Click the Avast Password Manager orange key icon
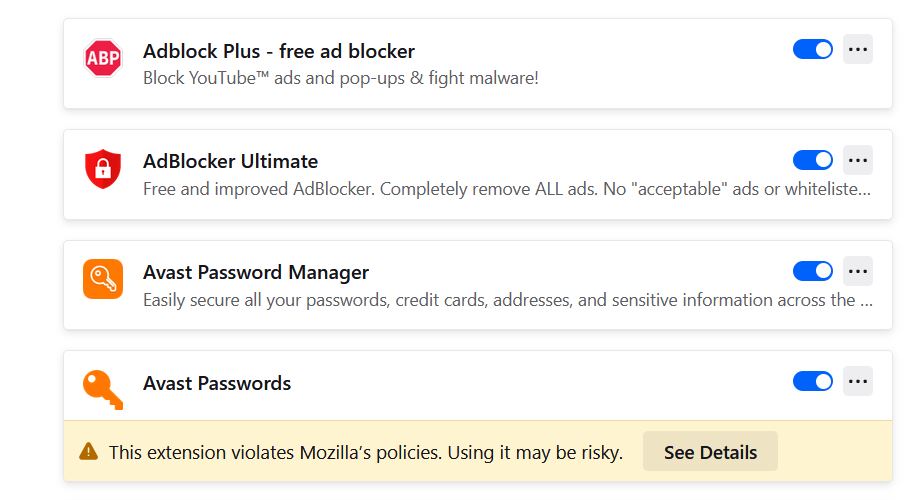The height and width of the screenshot is (500, 914). [x=103, y=280]
